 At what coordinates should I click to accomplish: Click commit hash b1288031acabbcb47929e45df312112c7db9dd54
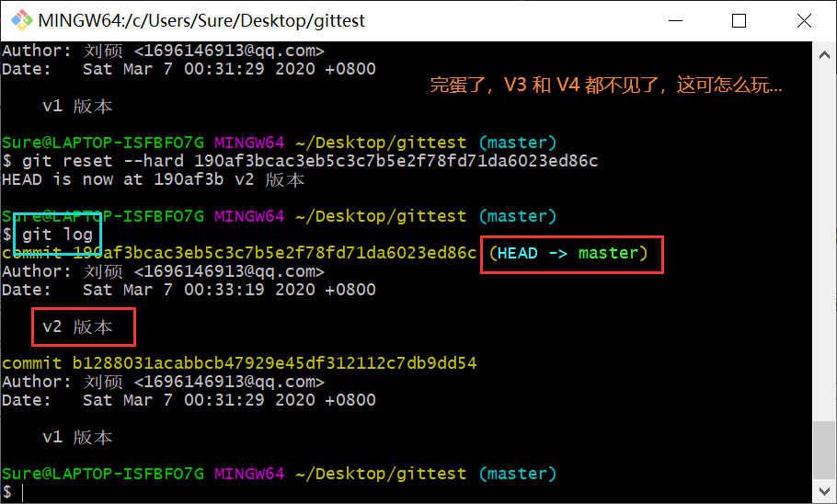pos(274,363)
